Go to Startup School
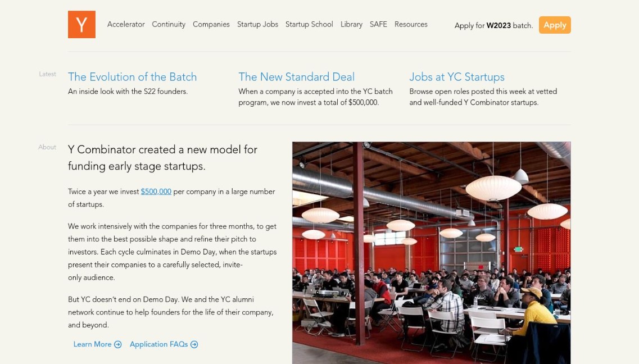This screenshot has height=364, width=639. click(309, 24)
